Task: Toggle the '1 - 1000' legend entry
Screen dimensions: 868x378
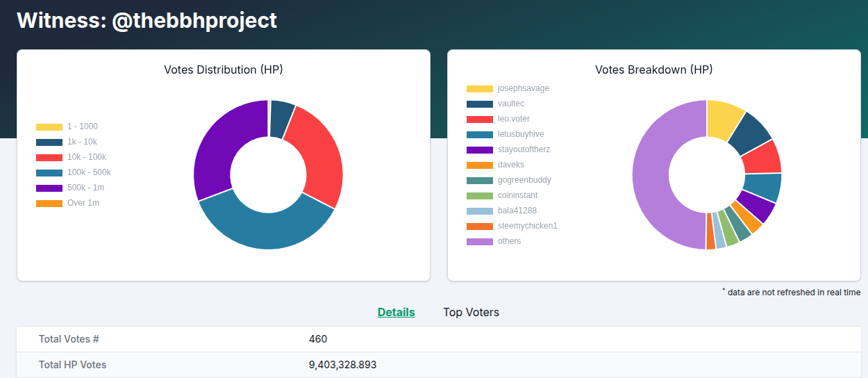Action: pyautogui.click(x=67, y=126)
